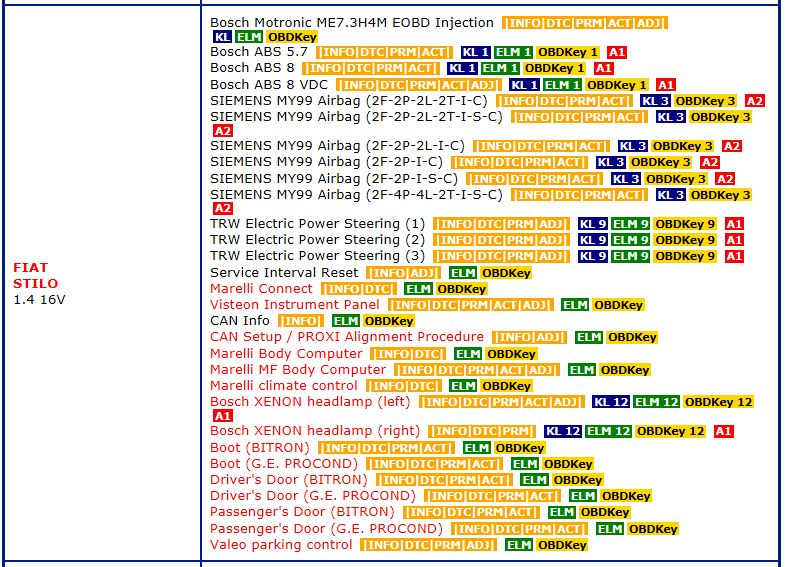Select Bosch Motronic ME7.3H4M EOBD Injection text

click(351, 23)
